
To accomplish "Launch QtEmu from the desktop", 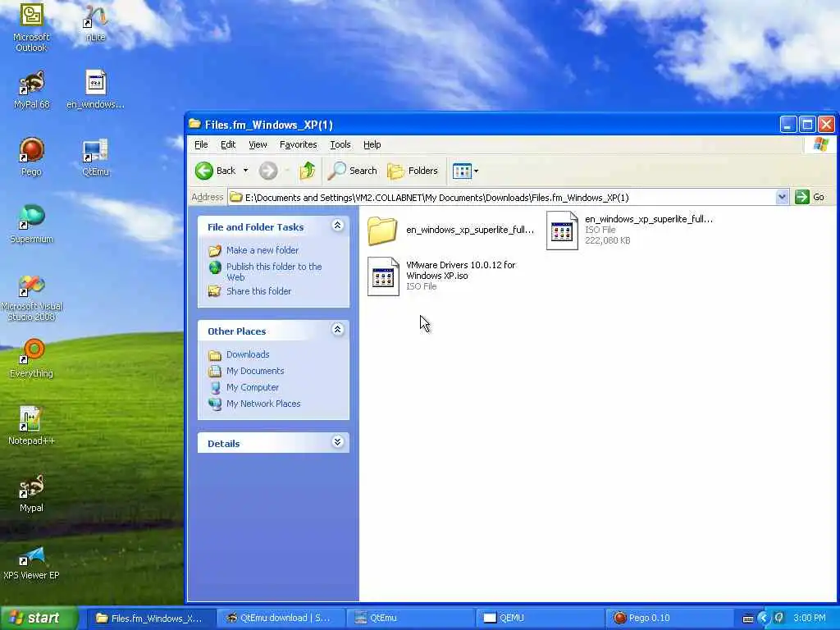I will pos(96,157).
